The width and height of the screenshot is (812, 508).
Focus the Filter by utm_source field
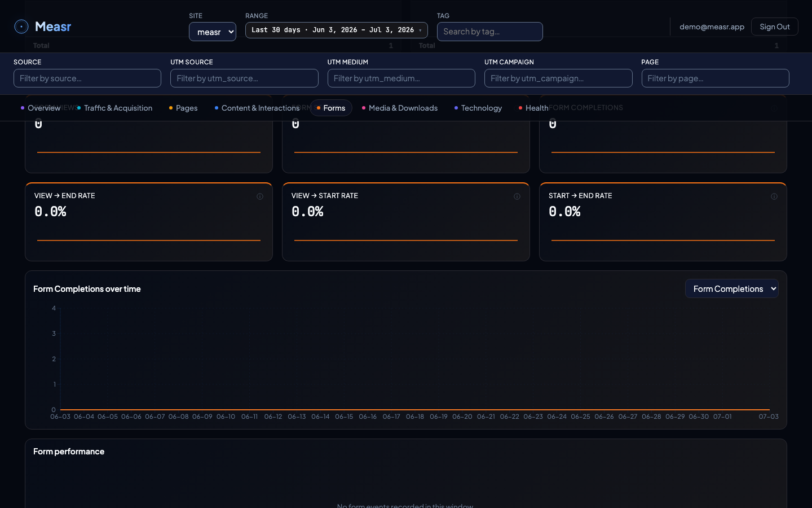pos(244,78)
